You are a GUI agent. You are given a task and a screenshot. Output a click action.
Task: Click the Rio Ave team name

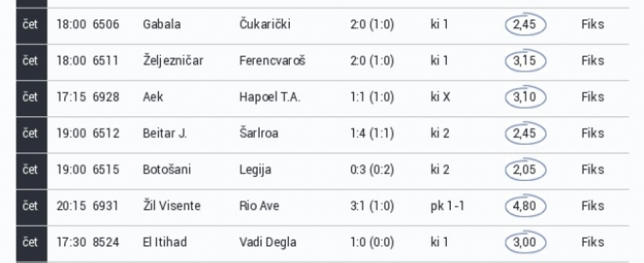(x=259, y=206)
